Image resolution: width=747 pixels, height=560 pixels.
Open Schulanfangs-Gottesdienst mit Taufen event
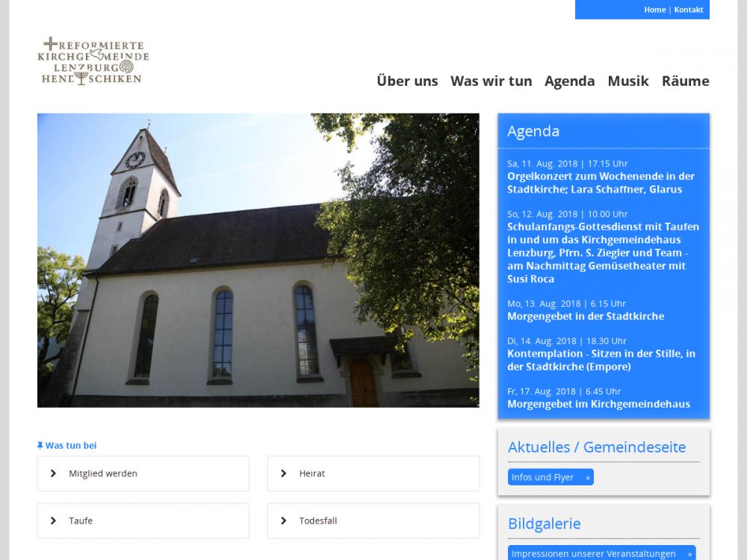click(603, 252)
